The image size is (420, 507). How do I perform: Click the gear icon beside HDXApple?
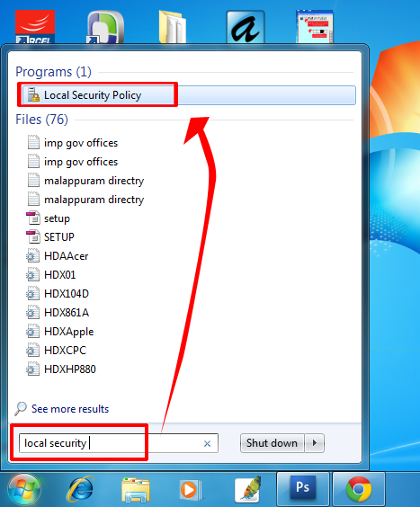tap(32, 331)
